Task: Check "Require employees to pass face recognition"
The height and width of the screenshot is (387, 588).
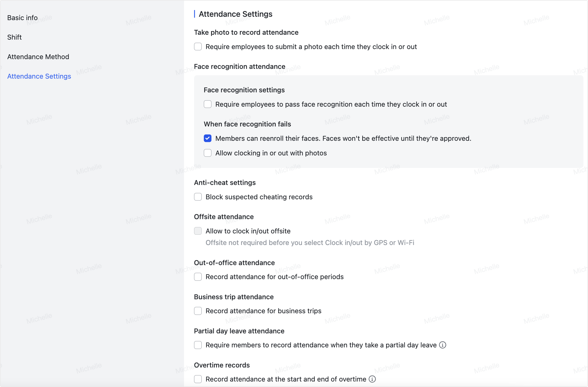Action: tap(207, 104)
